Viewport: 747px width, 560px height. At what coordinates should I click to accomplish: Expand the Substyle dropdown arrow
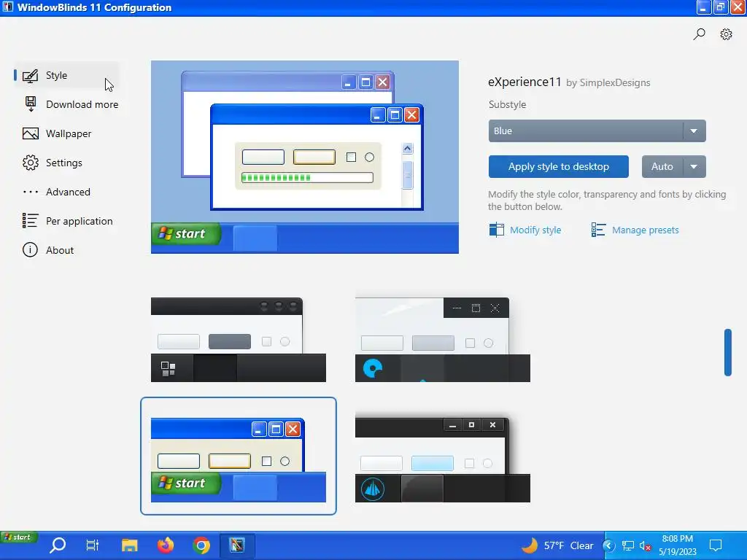tap(694, 131)
